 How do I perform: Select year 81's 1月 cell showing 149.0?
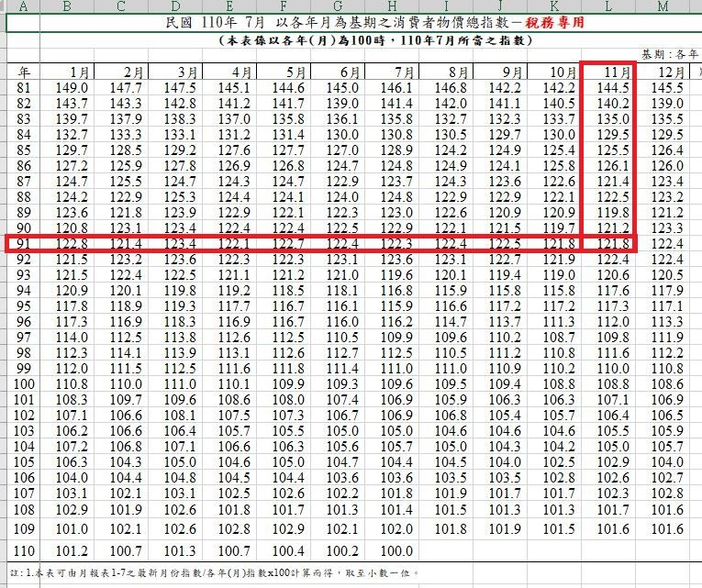click(x=72, y=88)
